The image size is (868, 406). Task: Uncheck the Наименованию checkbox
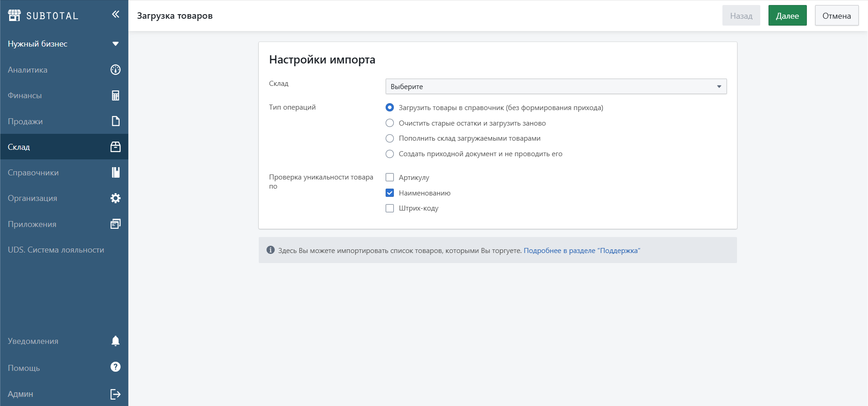click(x=390, y=193)
